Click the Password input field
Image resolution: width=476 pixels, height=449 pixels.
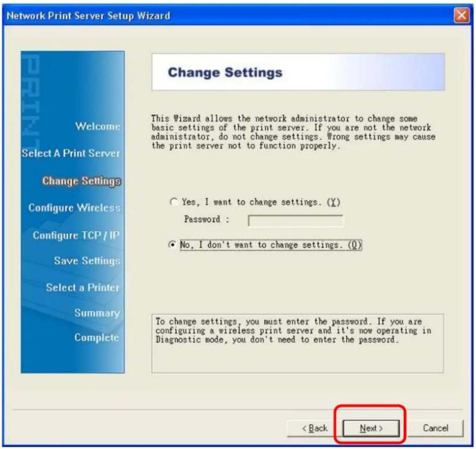[x=295, y=221]
